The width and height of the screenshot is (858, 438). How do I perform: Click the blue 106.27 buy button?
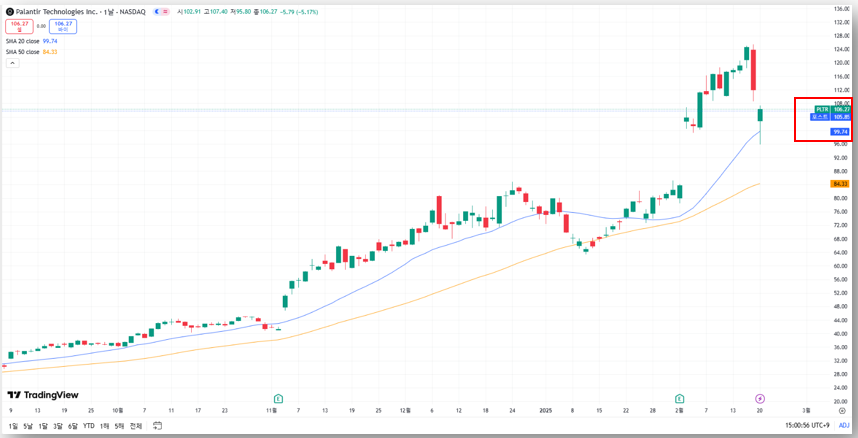click(62, 26)
